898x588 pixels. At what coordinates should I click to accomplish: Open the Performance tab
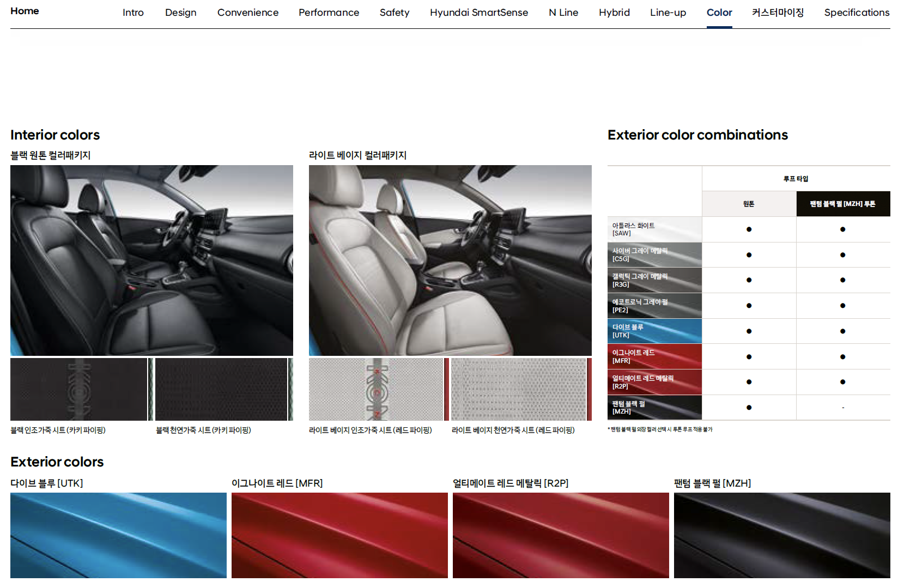click(329, 13)
